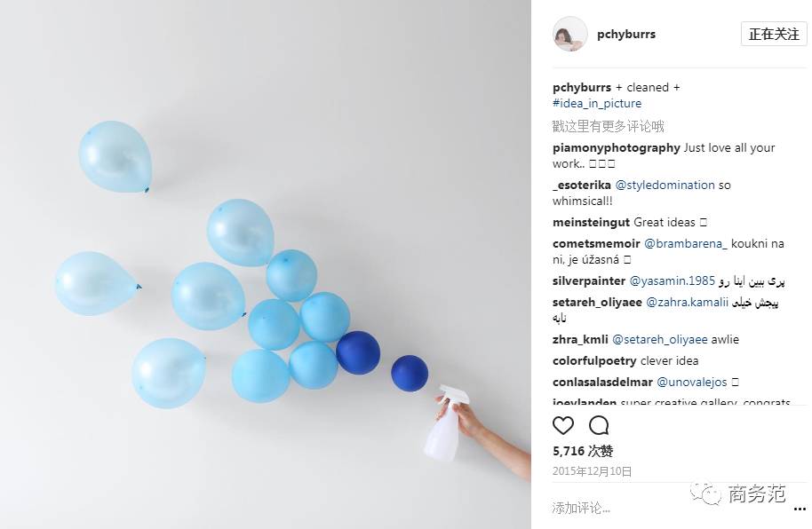
Task: Open the balloon spray bottle photo
Action: [x=265, y=264]
